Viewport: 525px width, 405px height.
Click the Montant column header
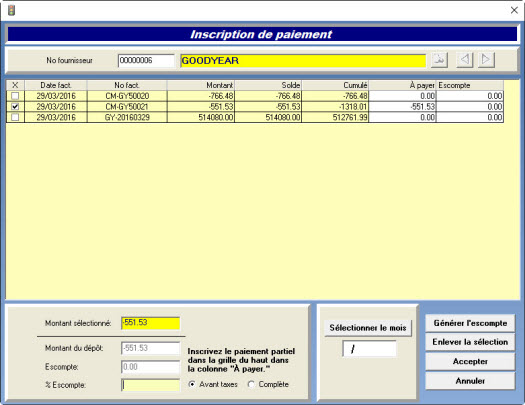coord(201,85)
